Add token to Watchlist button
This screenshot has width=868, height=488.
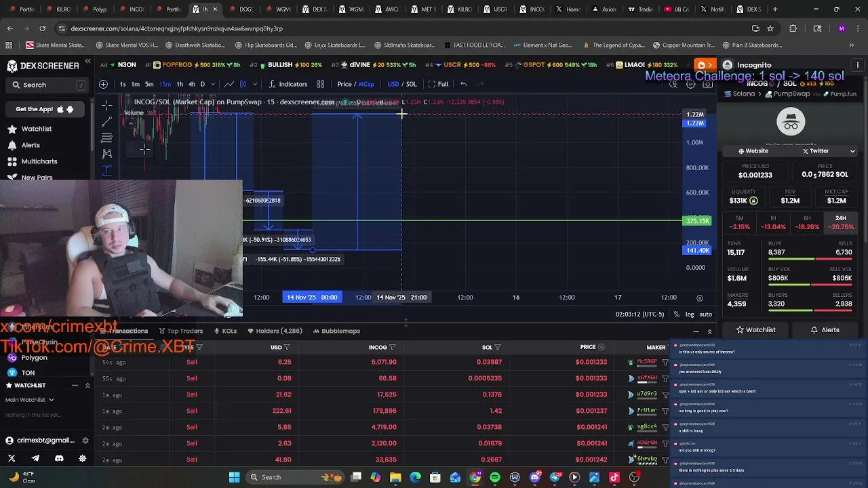click(755, 329)
